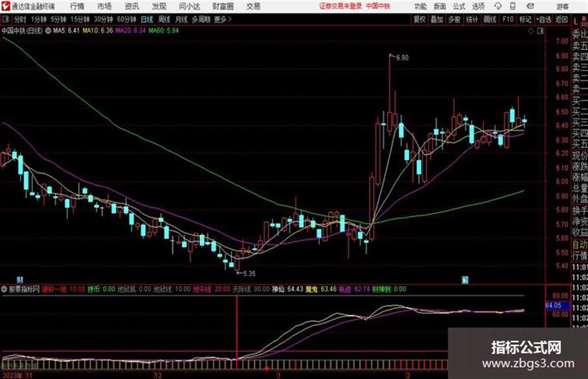Click the red diamond marker on the time axis
The height and width of the screenshot is (379, 588).
[266, 368]
